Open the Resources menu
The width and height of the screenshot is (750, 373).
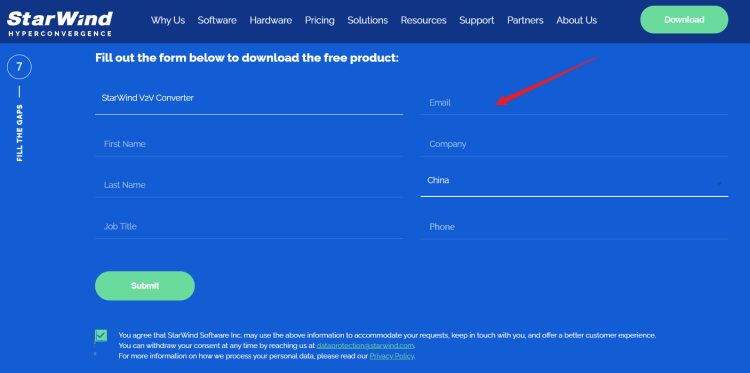(x=423, y=20)
